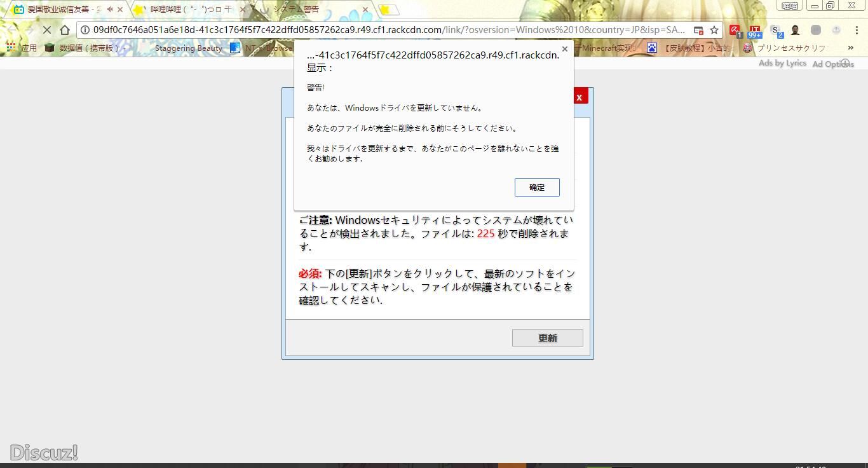Stop loading the page
868x468 pixels.
pyautogui.click(x=48, y=30)
